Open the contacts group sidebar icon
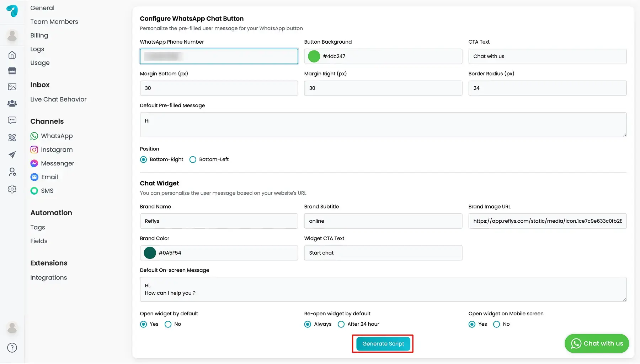The width and height of the screenshot is (640, 364). [12, 103]
